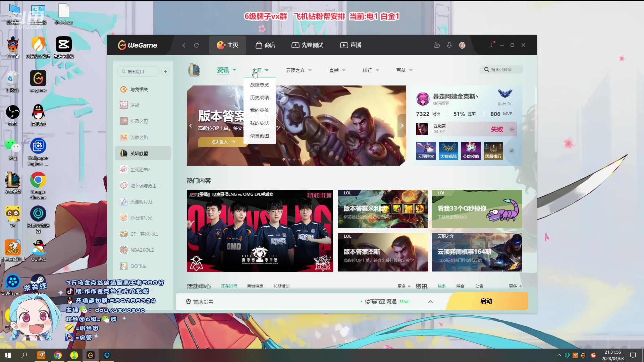Screen dimensions: 644x362
Task: Open 版本答案米利欧 article card
Action: click(383, 209)
